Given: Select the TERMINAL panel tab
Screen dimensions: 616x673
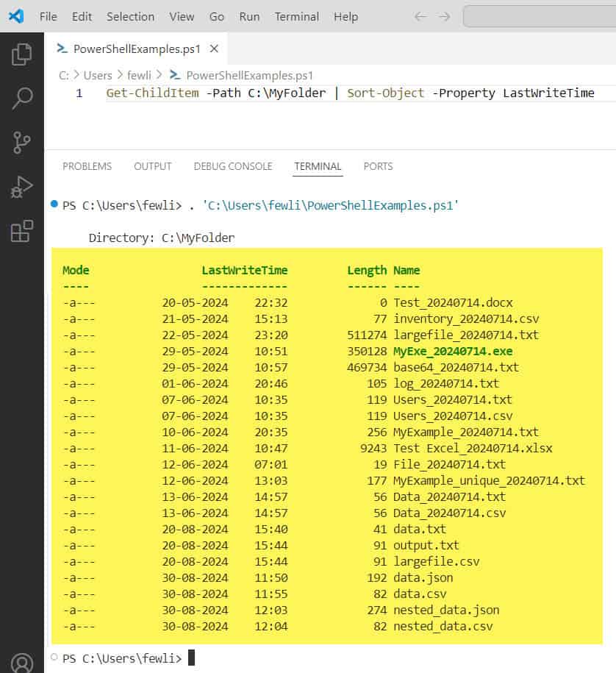Looking at the screenshot, I should tap(318, 166).
